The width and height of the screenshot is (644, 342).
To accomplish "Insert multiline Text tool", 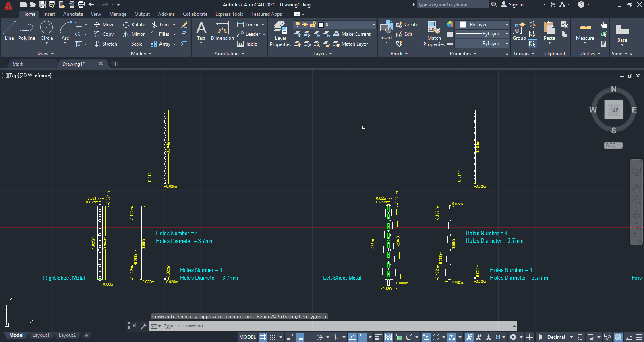I will click(201, 31).
